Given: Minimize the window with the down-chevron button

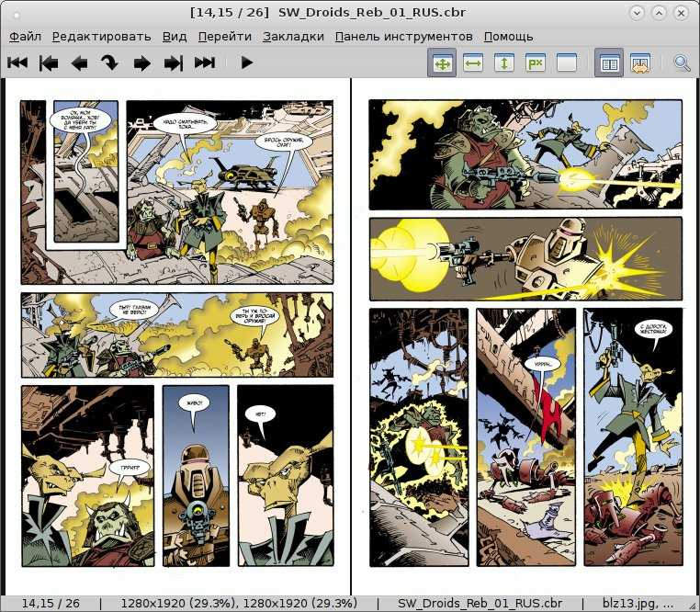Looking at the screenshot, I should coord(637,13).
